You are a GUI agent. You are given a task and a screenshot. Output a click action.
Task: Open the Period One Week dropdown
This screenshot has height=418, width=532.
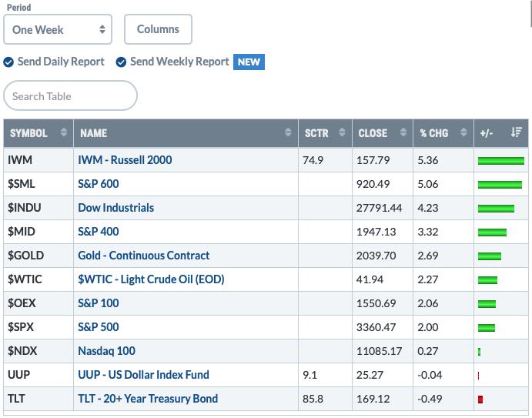(58, 29)
